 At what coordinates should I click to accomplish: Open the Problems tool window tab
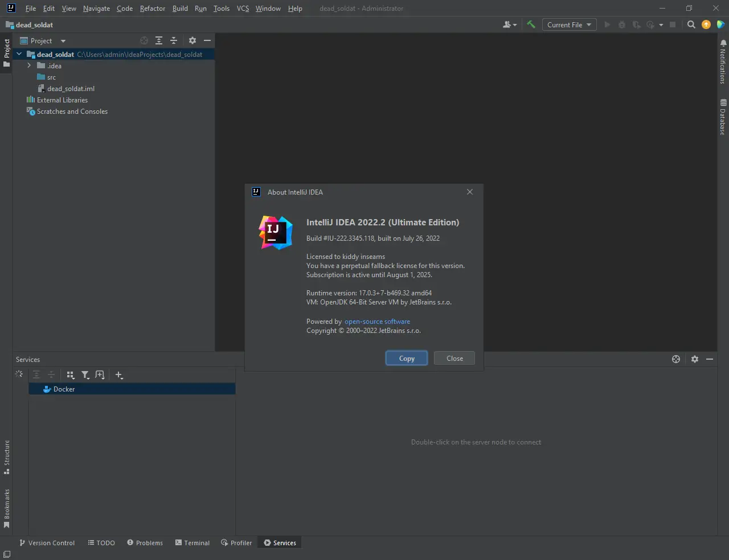145,543
